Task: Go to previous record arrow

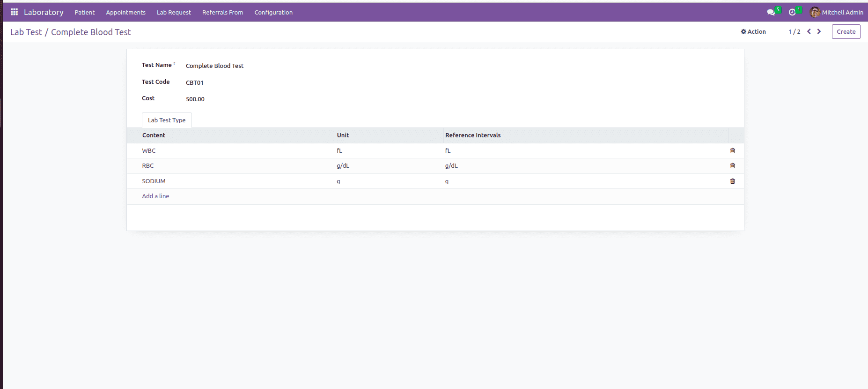Action: point(809,32)
